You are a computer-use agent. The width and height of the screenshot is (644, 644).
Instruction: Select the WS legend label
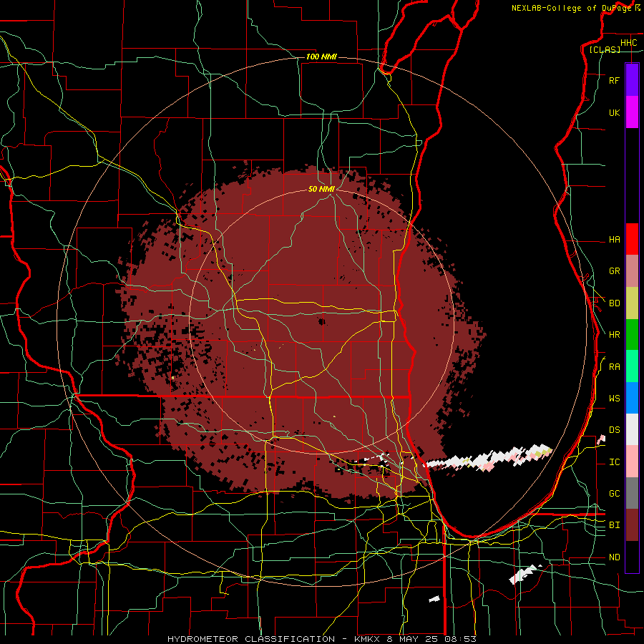click(614, 399)
